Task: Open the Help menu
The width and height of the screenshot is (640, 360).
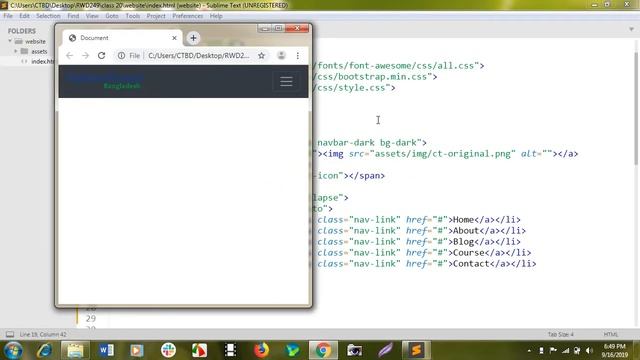Action: [x=216, y=16]
